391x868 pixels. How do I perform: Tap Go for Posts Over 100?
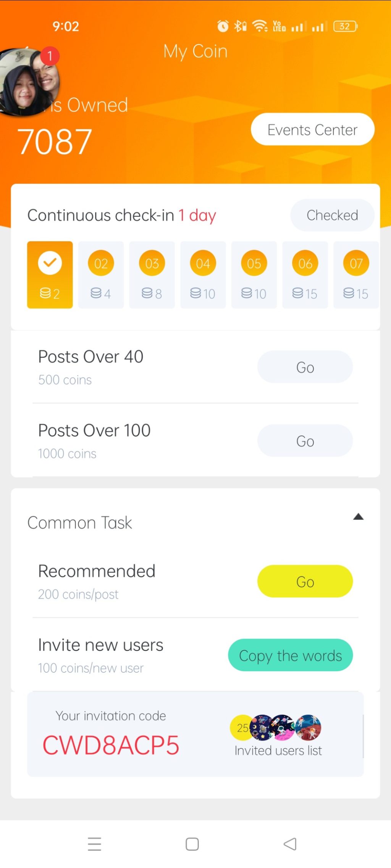tap(305, 441)
